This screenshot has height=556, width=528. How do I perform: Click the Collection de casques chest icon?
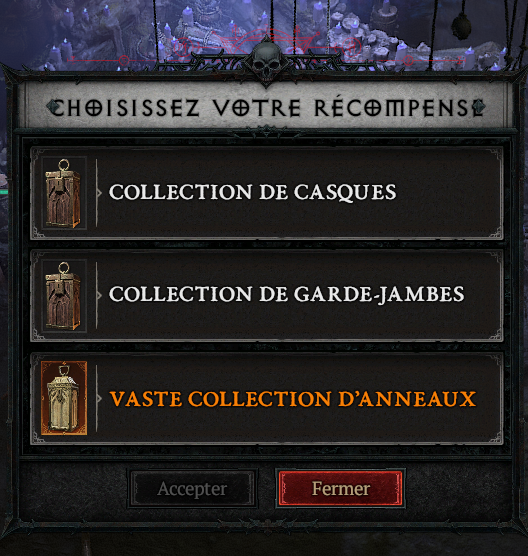(64, 193)
